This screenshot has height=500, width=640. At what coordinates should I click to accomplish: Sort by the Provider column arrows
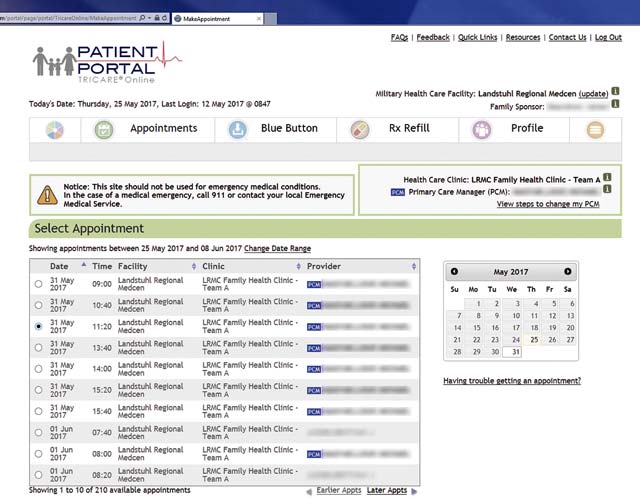point(414,267)
